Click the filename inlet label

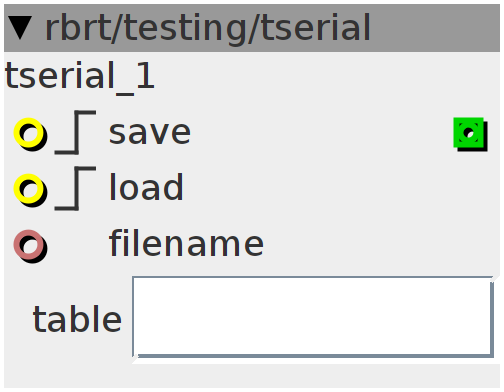click(186, 243)
